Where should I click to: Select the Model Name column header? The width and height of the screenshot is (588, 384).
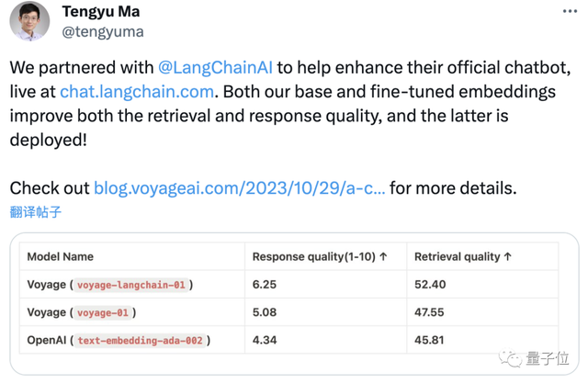[60, 257]
